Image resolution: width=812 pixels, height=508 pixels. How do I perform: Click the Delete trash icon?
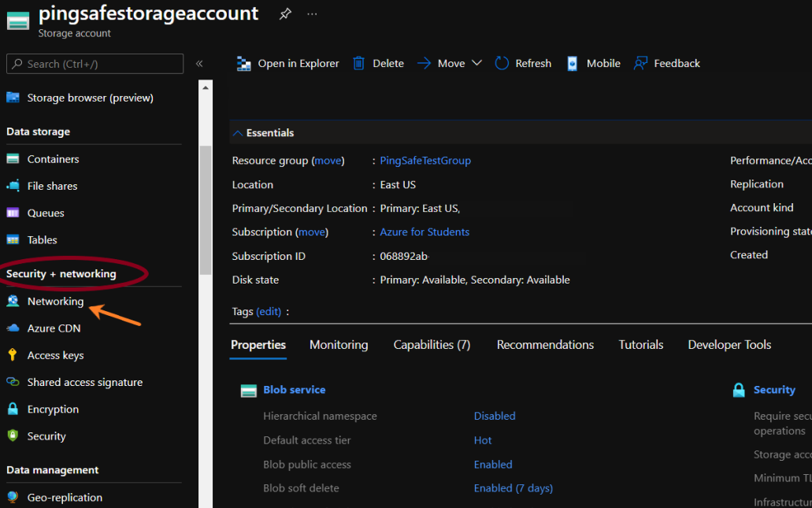coord(359,64)
